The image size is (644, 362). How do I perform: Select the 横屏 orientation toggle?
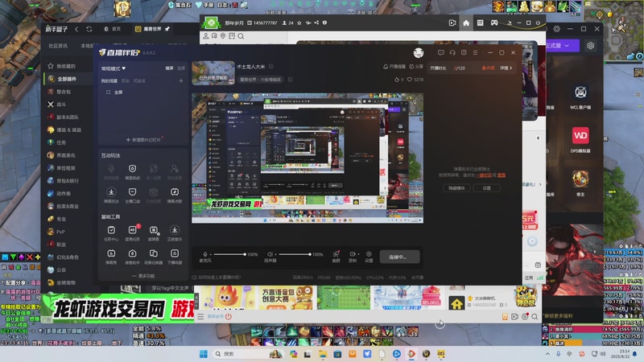169,68
